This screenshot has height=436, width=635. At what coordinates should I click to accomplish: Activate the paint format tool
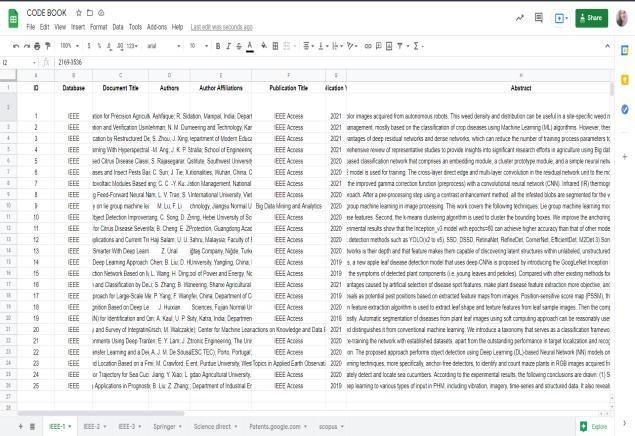48,46
